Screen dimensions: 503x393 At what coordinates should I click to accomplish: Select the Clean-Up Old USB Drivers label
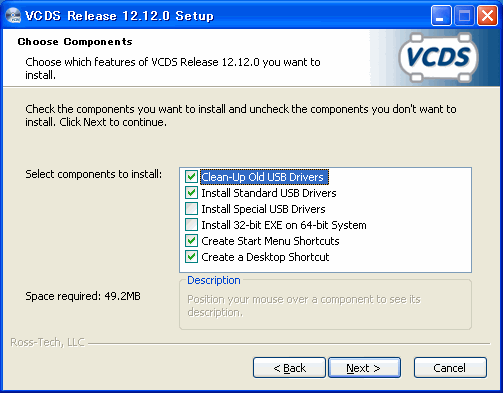(264, 177)
